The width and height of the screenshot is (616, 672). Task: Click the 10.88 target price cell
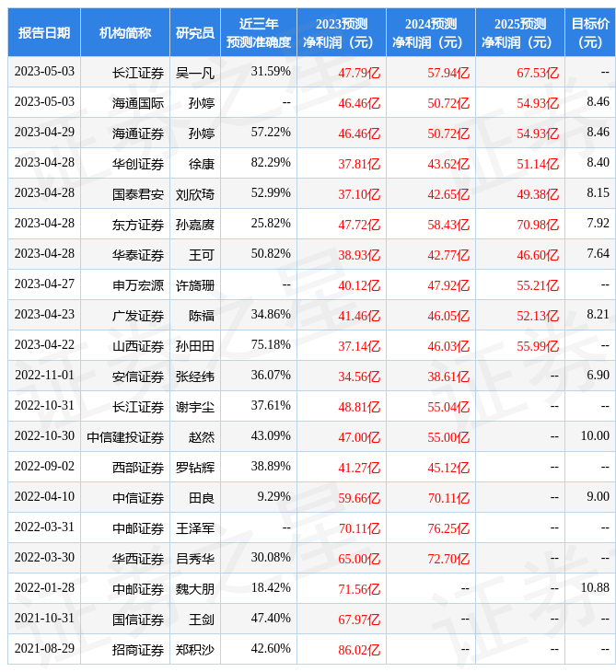(595, 588)
